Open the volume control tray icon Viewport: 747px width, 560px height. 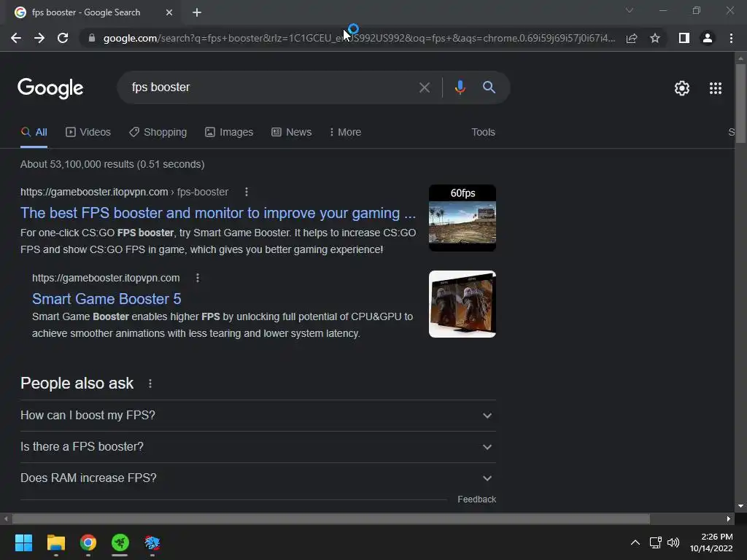[x=673, y=542]
